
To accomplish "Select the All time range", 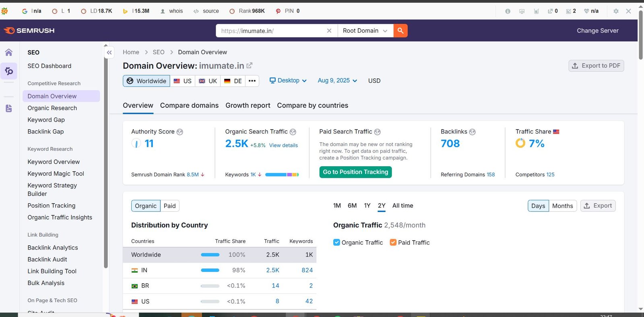I will (x=403, y=206).
